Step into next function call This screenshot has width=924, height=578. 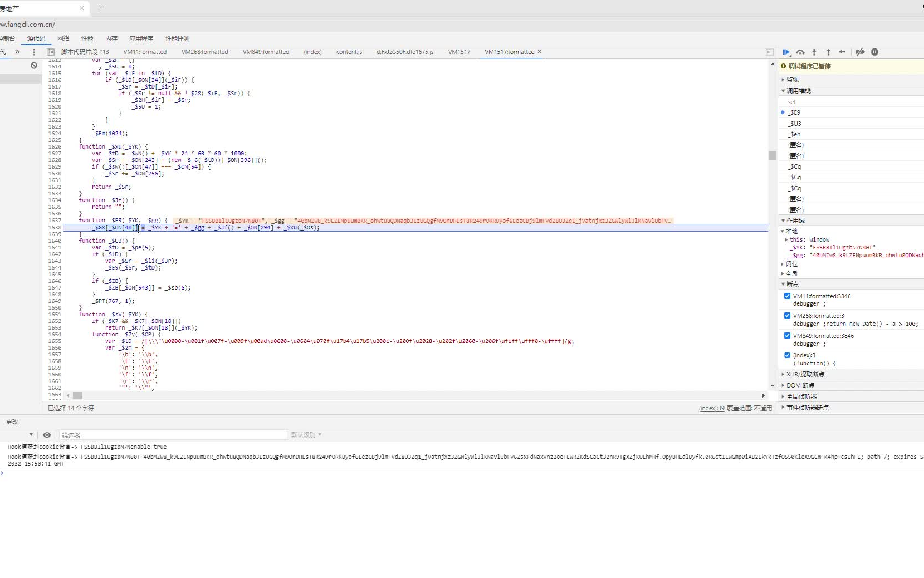point(814,52)
